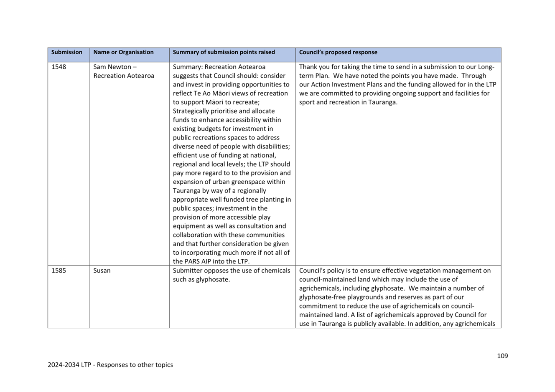The width and height of the screenshot is (555, 392).
Task: Click the 'Submission' column header
Action: (x=67, y=53)
